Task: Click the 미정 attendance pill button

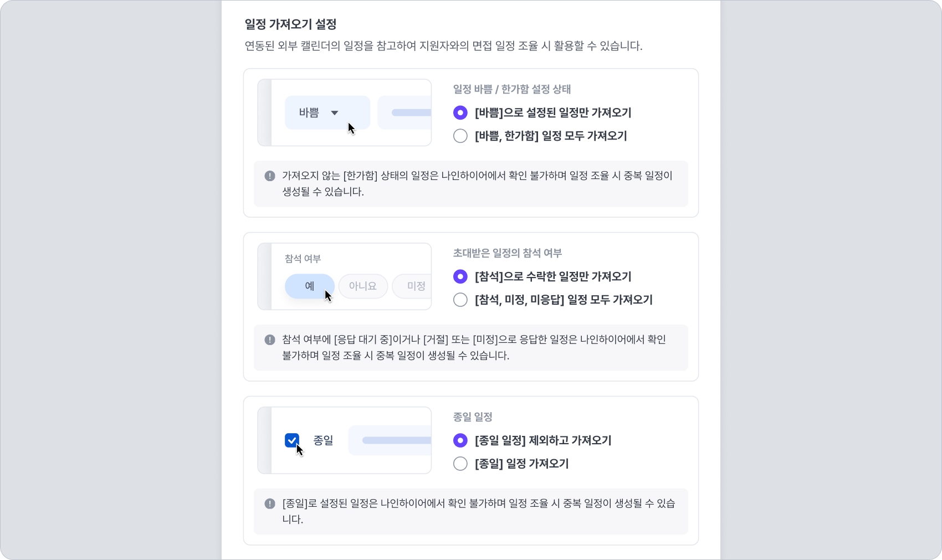Action: [414, 286]
